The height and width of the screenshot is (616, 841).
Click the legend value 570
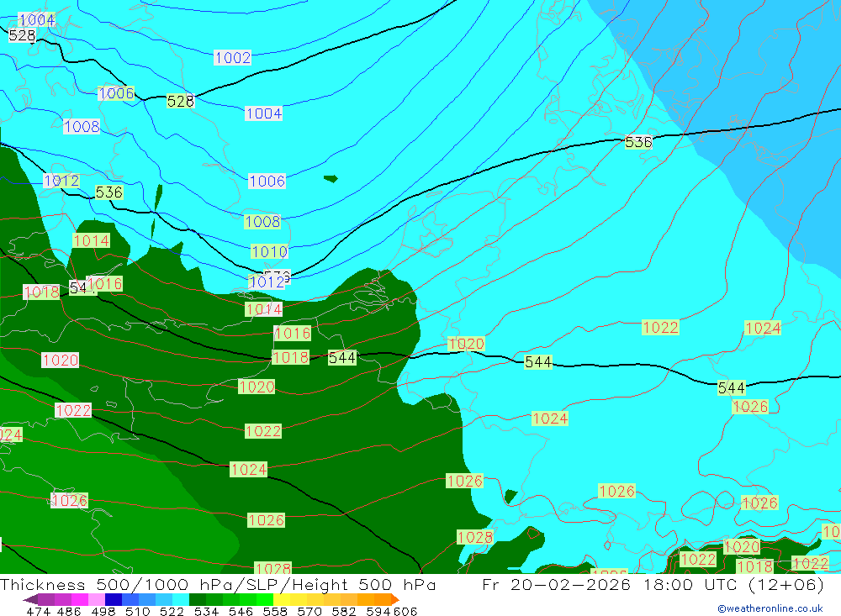click(x=309, y=611)
